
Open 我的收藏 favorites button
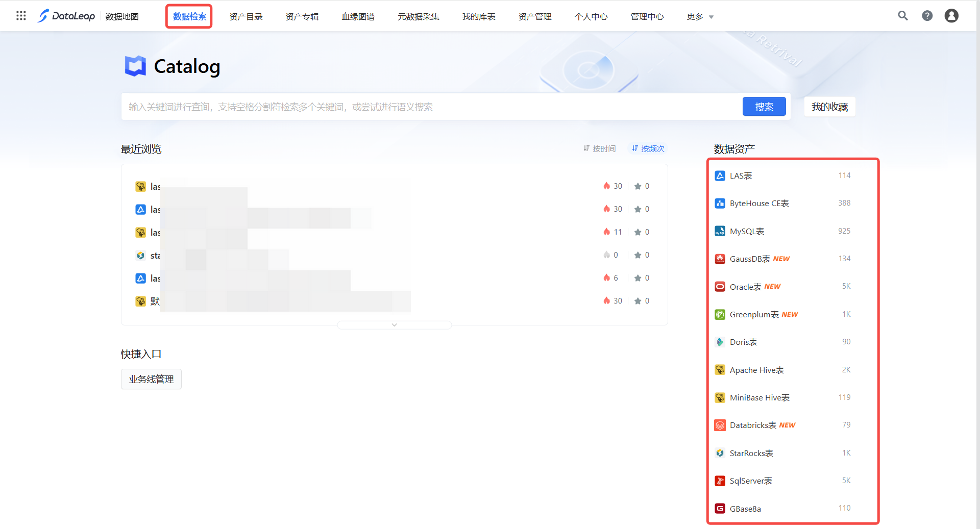click(829, 107)
